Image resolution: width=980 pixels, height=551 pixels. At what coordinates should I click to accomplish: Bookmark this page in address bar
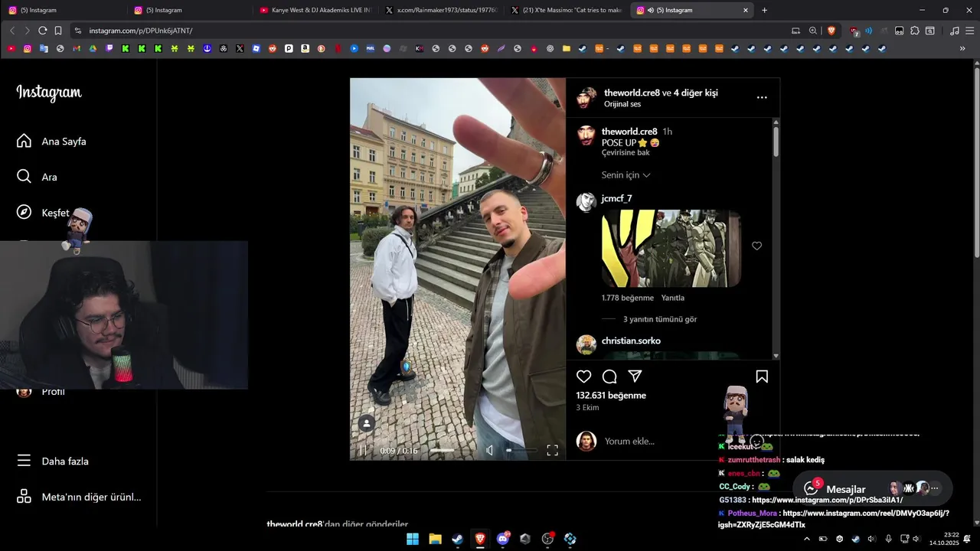[58, 31]
